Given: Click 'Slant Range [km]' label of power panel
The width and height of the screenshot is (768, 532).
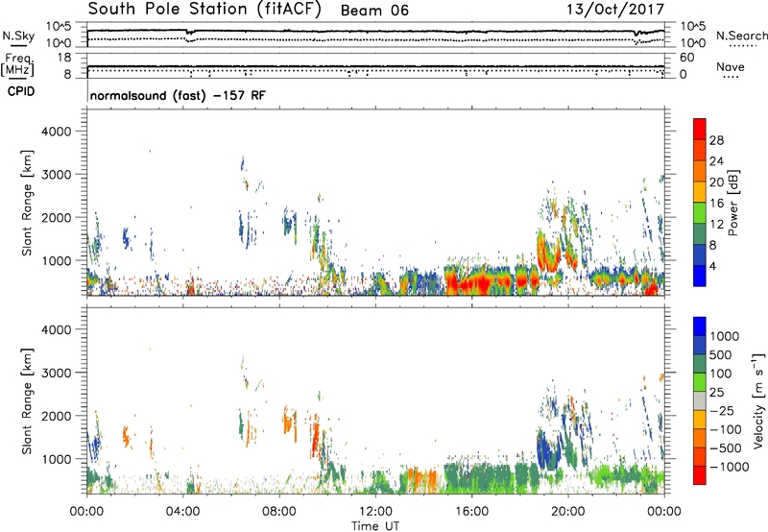Looking at the screenshot, I should [27, 203].
